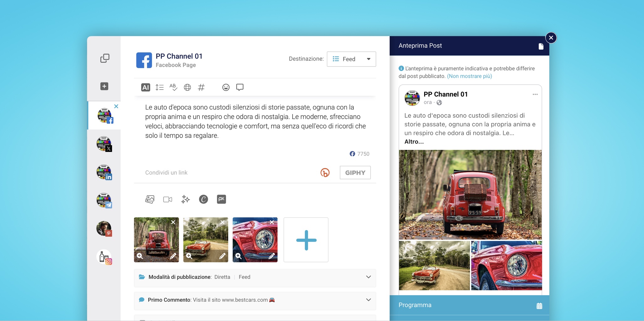Open the Canva design icon

(x=203, y=199)
